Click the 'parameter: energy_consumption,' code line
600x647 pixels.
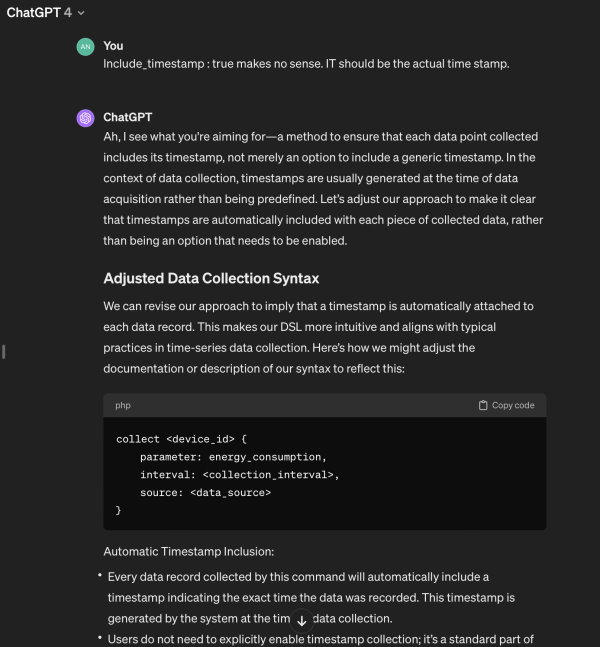[x=233, y=457]
